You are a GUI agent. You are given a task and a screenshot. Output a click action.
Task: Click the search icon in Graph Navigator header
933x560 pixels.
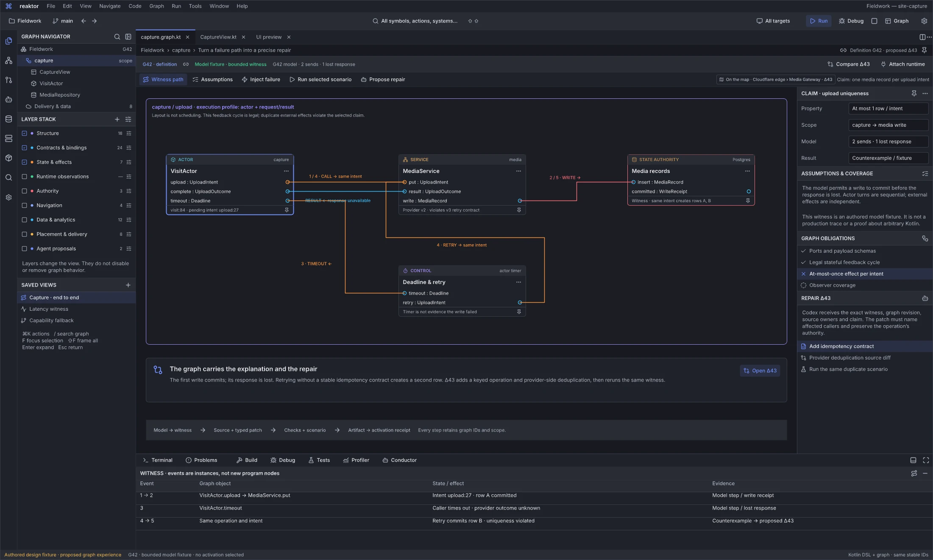click(117, 37)
